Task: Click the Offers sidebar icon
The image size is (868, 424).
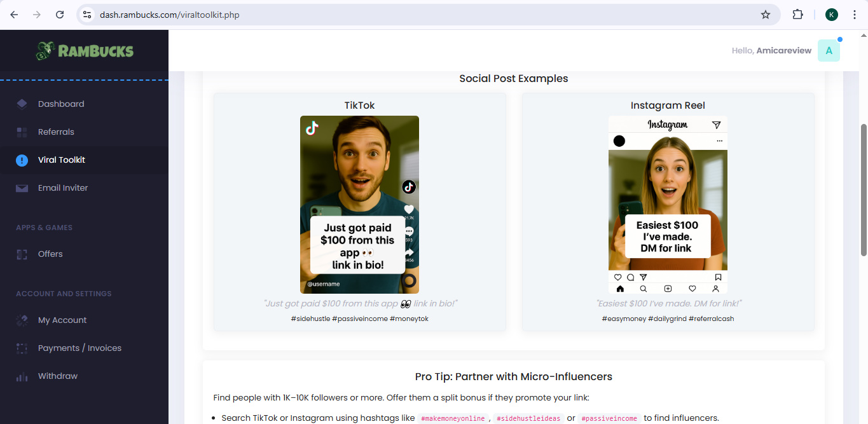Action: (22, 254)
